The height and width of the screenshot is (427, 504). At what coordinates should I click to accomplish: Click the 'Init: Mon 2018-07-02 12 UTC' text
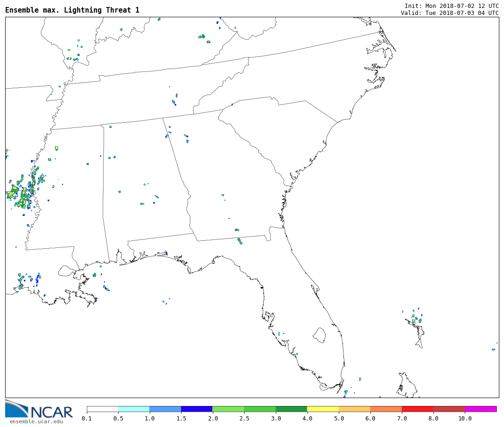tap(452, 6)
